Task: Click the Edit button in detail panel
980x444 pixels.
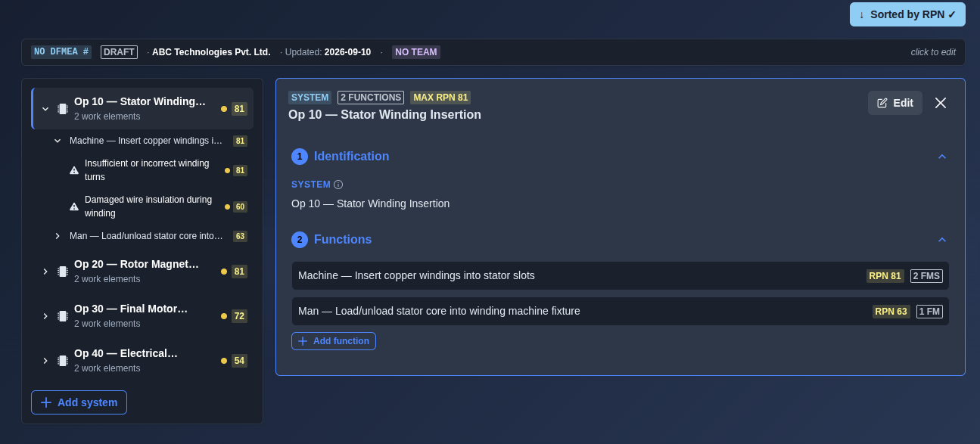Action: [x=895, y=103]
